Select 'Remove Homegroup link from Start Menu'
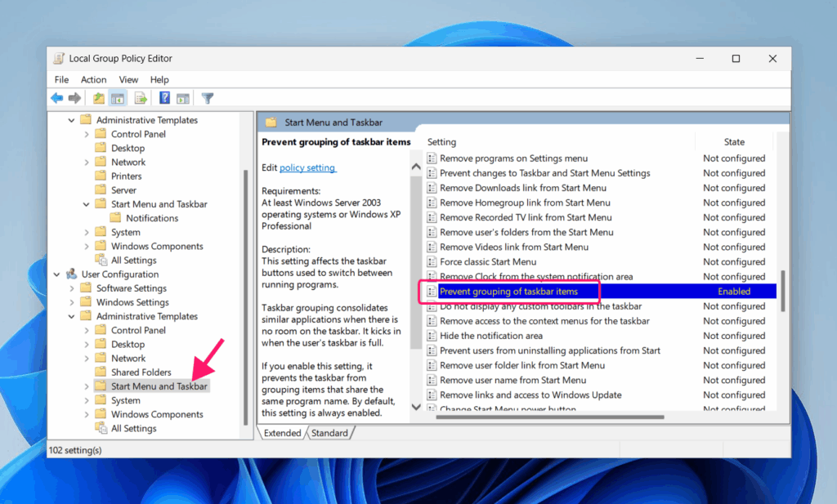Screen dimensions: 837x504 525,203
